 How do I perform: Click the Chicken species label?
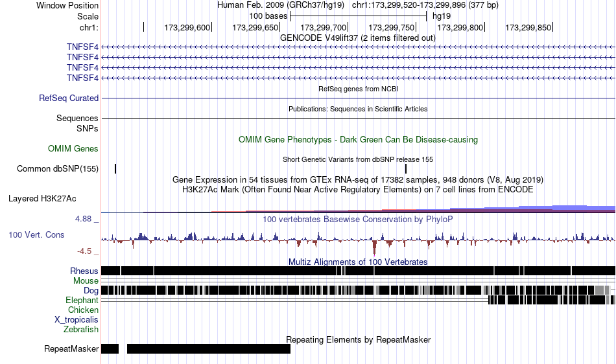point(83,310)
